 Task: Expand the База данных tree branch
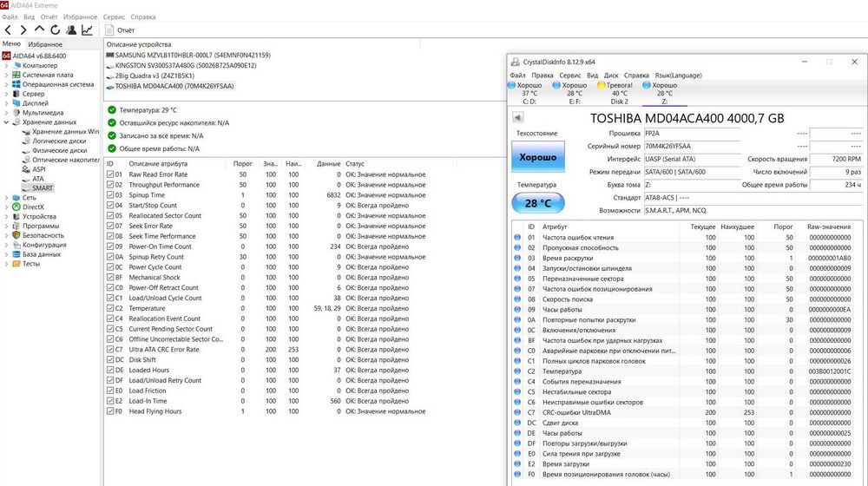6,254
